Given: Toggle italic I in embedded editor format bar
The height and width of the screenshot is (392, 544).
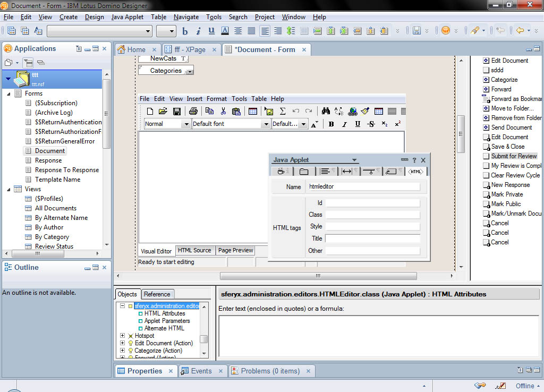Looking at the screenshot, I should pos(344,124).
